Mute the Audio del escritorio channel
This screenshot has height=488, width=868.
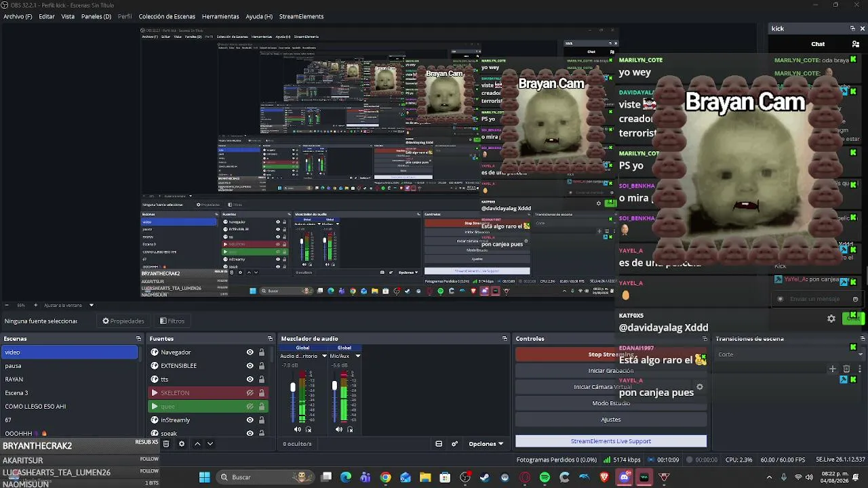pos(297,429)
